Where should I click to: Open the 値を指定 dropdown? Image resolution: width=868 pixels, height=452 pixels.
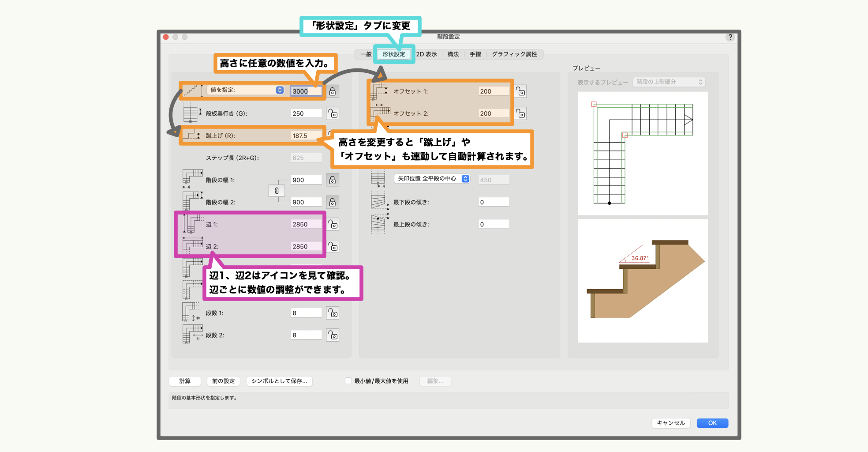point(246,90)
